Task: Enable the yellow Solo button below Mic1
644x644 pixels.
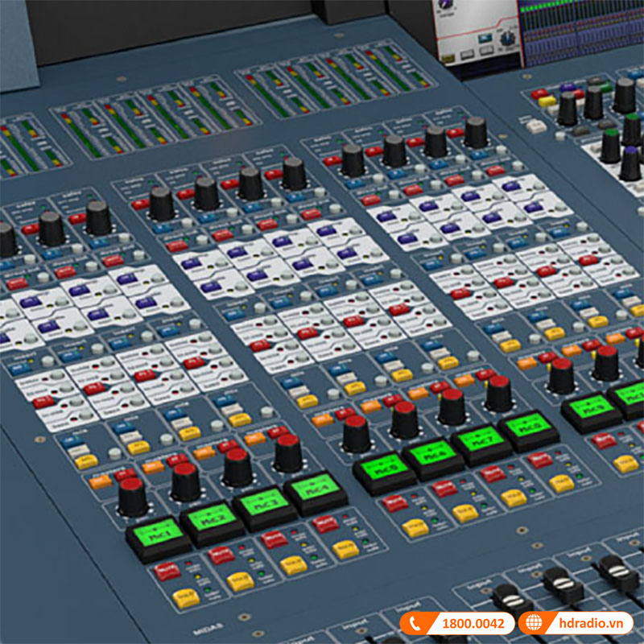Action: [x=185, y=598]
